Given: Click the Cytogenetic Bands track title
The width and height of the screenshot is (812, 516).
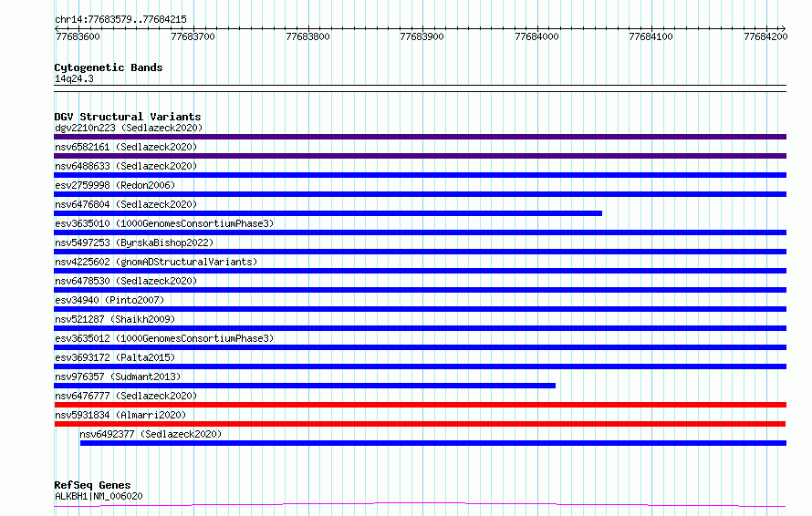Looking at the screenshot, I should pos(109,67).
